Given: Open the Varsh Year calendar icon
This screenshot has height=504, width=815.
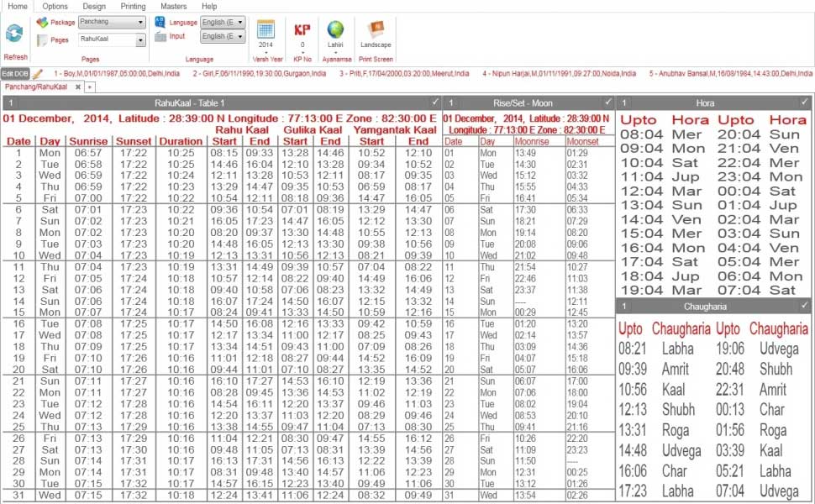Looking at the screenshot, I should [x=266, y=29].
